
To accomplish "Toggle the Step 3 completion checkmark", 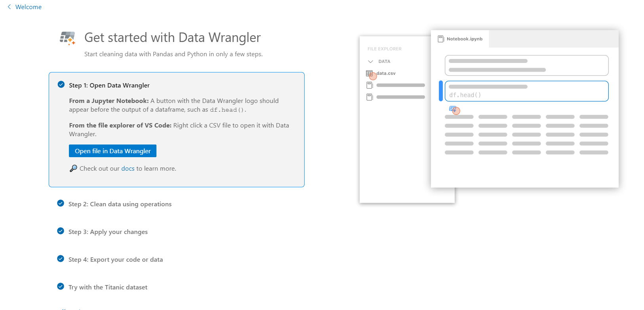I will (x=61, y=231).
